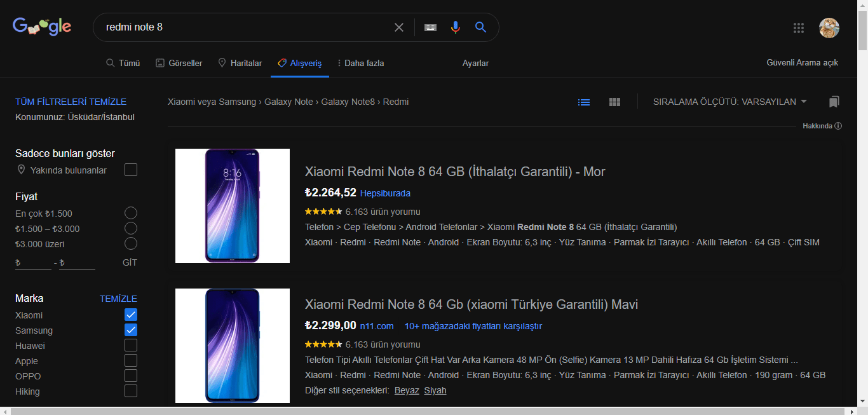Check the Huawei brand checkbox
The height and width of the screenshot is (415, 868).
pos(131,345)
